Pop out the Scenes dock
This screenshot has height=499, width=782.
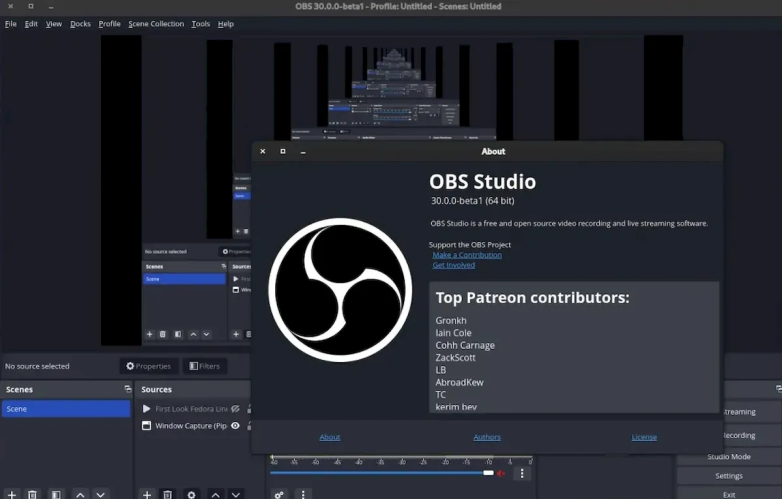pyautogui.click(x=128, y=389)
